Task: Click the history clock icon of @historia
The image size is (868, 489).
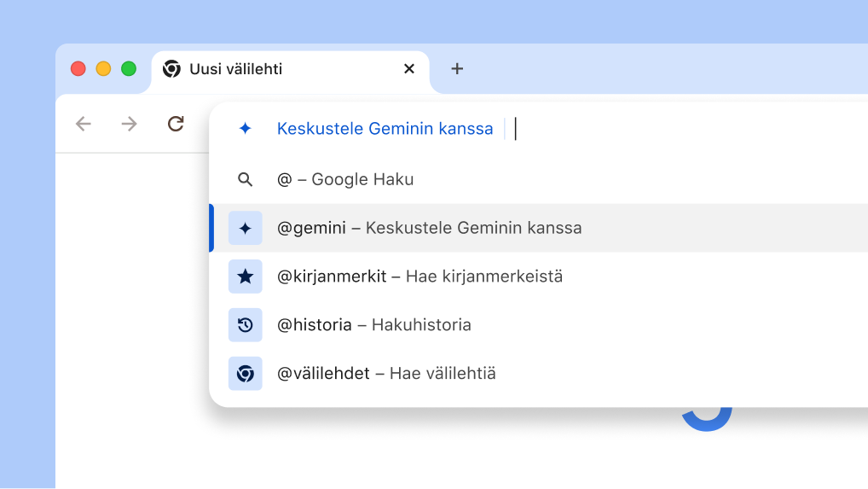Action: tap(246, 325)
